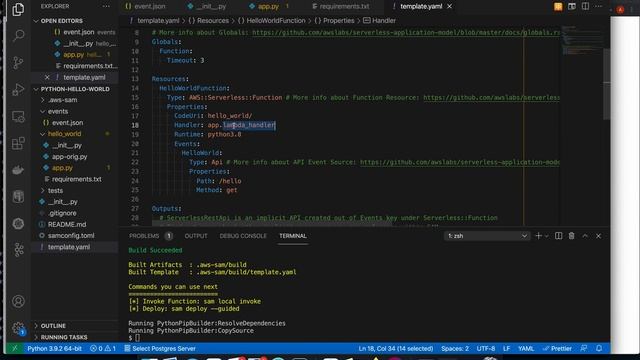The width and height of the screenshot is (640, 360).
Task: Close template.yaml in Open Editors list
Action: pyautogui.click(x=47, y=77)
